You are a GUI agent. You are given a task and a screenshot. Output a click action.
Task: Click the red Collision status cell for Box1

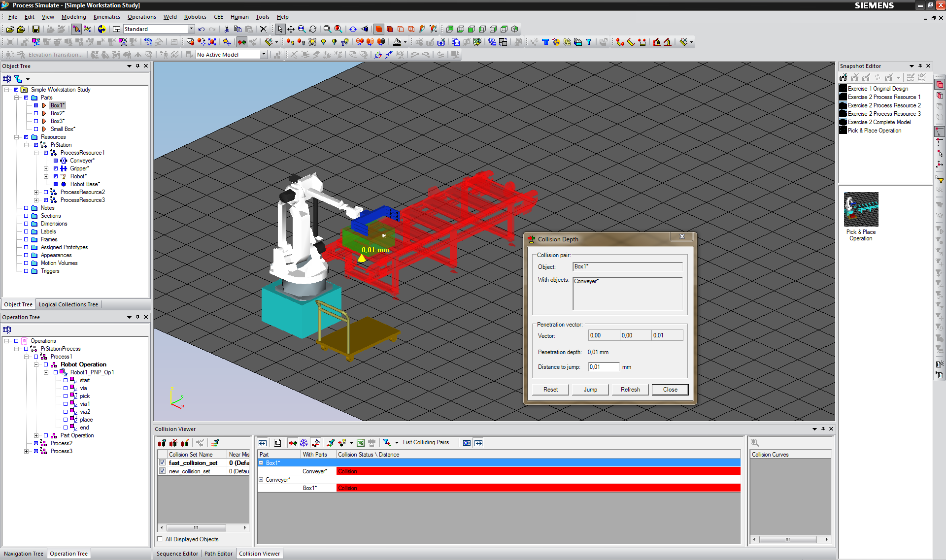pyautogui.click(x=538, y=488)
